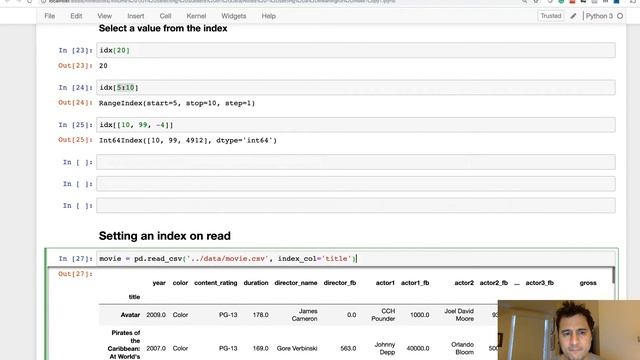Click the RangeIndex output text
640x360 pixels.
177,103
